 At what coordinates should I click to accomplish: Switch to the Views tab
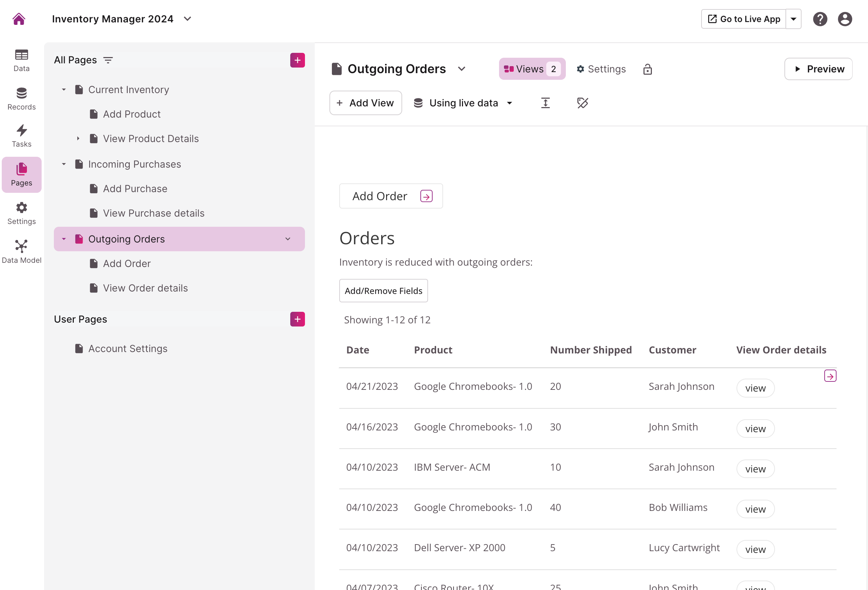point(532,69)
